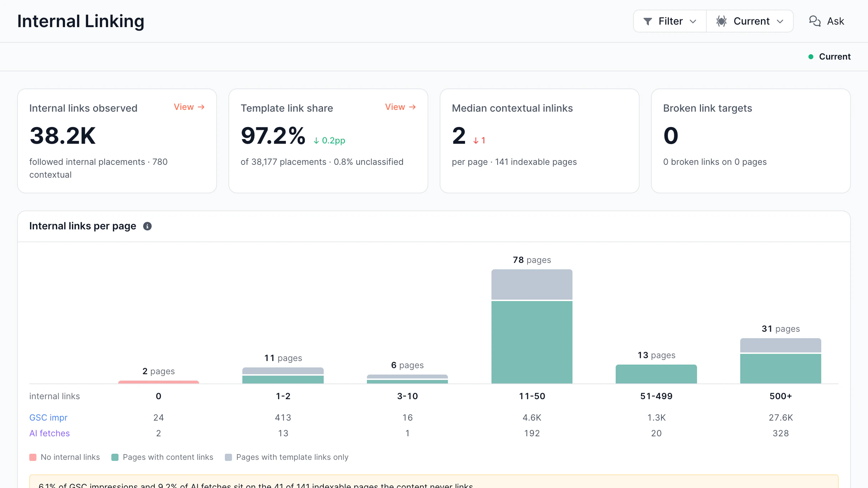Click the '78 pages' bar label
The width and height of the screenshot is (868, 488).
coord(532,260)
